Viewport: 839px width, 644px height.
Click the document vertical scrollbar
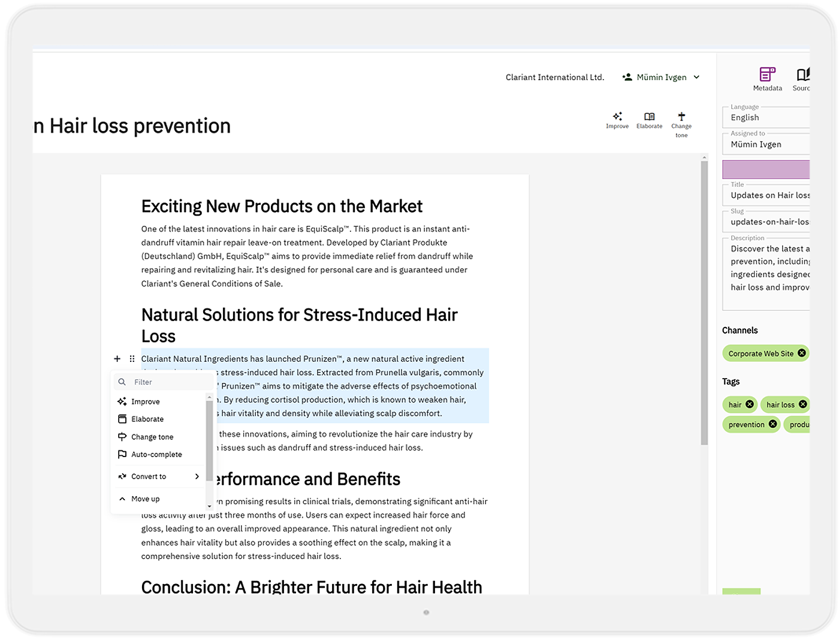705,303
